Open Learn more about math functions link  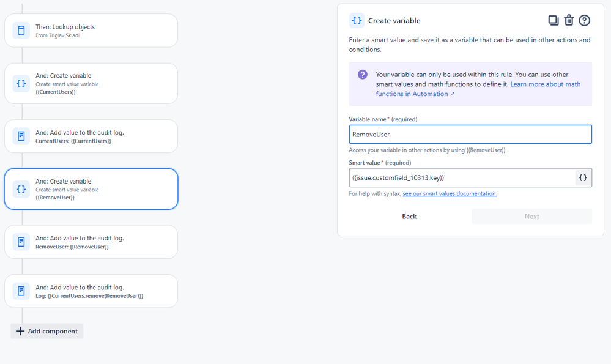click(x=545, y=84)
